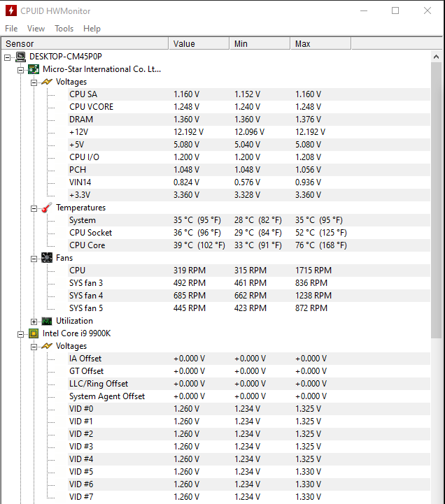Collapse the Intel CPU Voltages group
The height and width of the screenshot is (504, 445).
pyautogui.click(x=34, y=347)
